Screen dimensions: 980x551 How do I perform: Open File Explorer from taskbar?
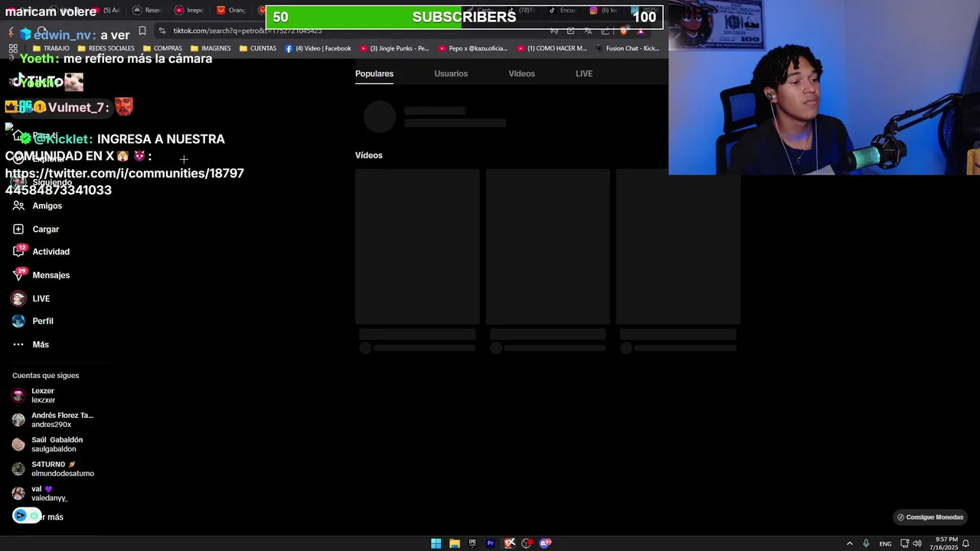tap(454, 543)
